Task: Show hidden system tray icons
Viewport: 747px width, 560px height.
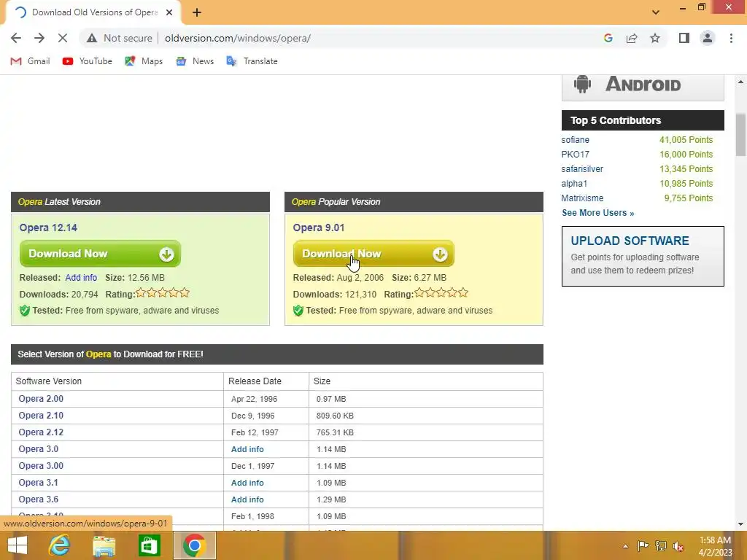Action: [625, 546]
